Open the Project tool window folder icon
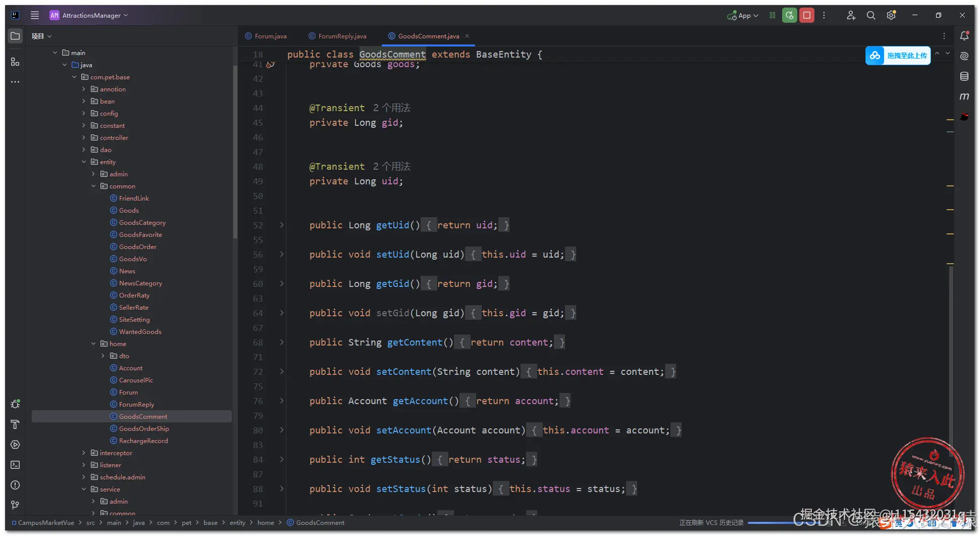 point(15,36)
